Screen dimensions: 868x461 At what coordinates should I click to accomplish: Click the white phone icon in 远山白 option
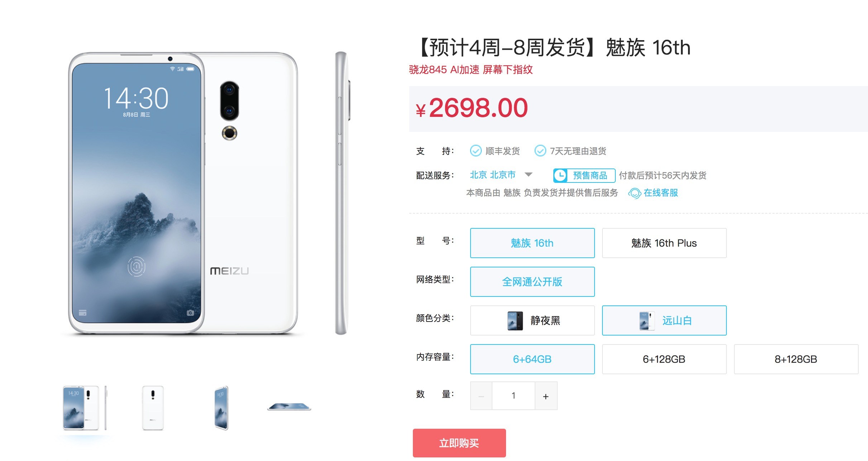coord(647,320)
